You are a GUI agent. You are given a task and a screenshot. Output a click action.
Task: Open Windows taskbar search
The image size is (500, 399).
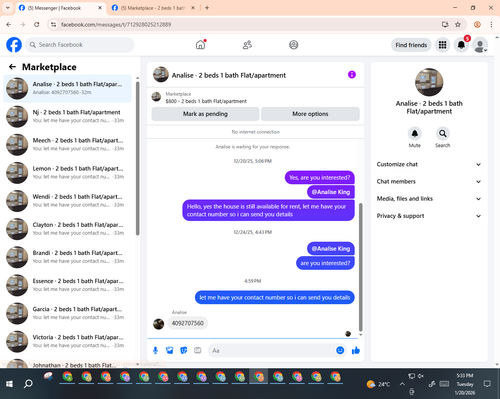pos(28,384)
